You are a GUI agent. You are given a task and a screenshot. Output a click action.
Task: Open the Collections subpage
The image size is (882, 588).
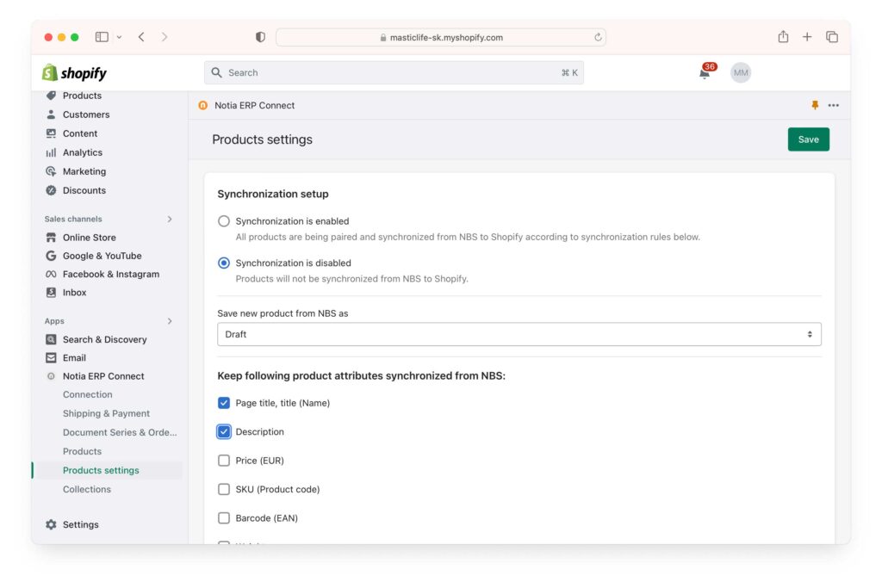pos(87,489)
